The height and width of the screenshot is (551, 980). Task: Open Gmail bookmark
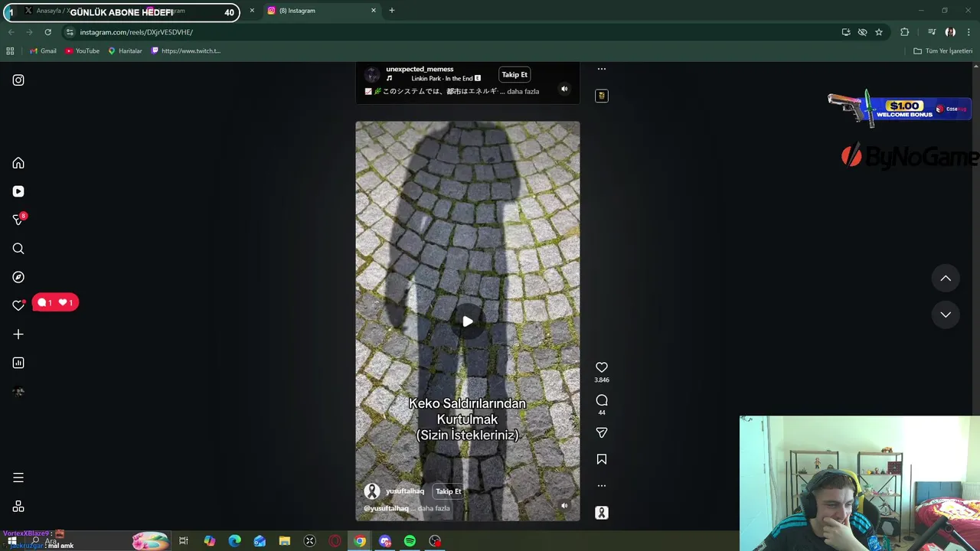tap(43, 51)
